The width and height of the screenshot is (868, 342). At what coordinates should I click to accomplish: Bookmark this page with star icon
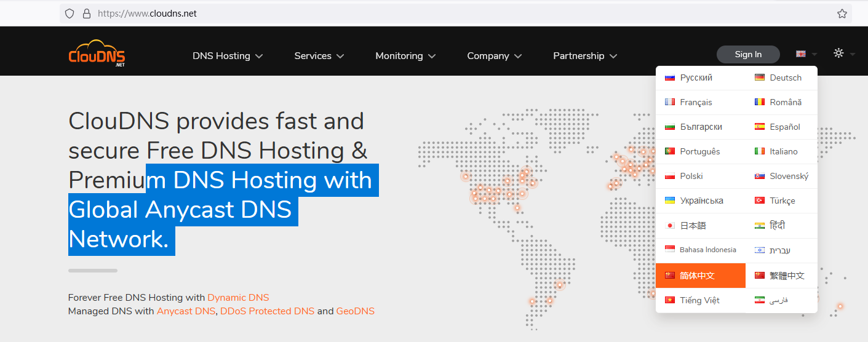(842, 14)
